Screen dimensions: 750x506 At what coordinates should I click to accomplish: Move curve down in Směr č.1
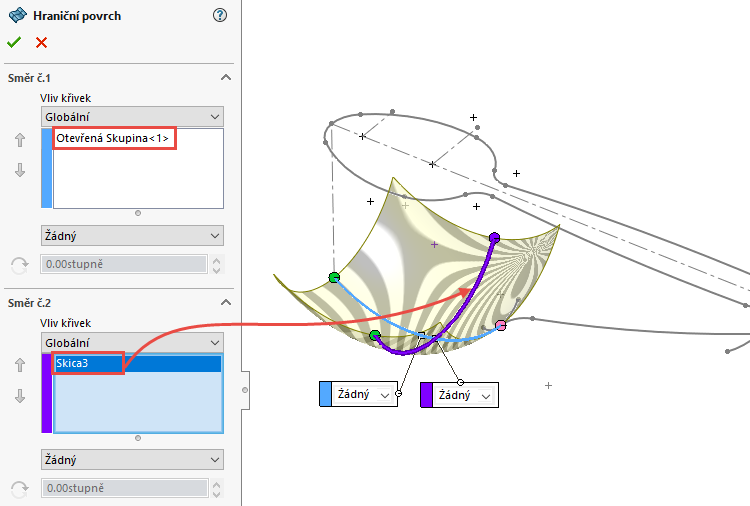[x=20, y=170]
